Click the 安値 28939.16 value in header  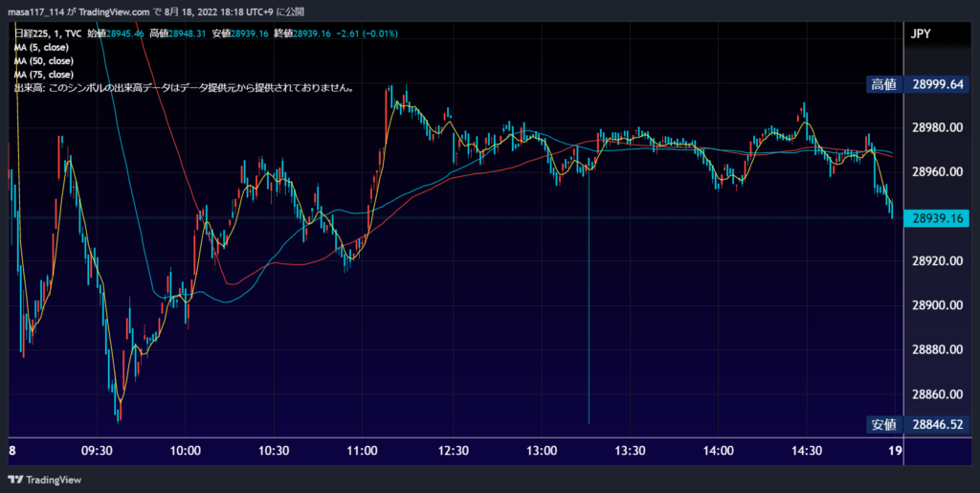tap(240, 34)
